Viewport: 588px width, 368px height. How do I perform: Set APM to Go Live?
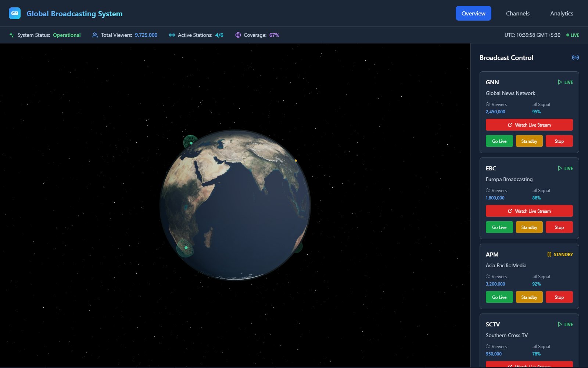click(x=499, y=297)
